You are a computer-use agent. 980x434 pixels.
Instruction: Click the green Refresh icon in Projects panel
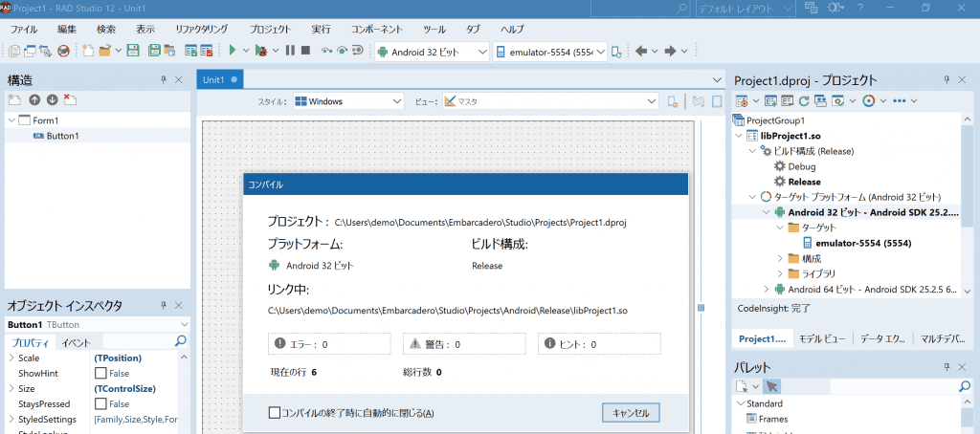click(804, 100)
